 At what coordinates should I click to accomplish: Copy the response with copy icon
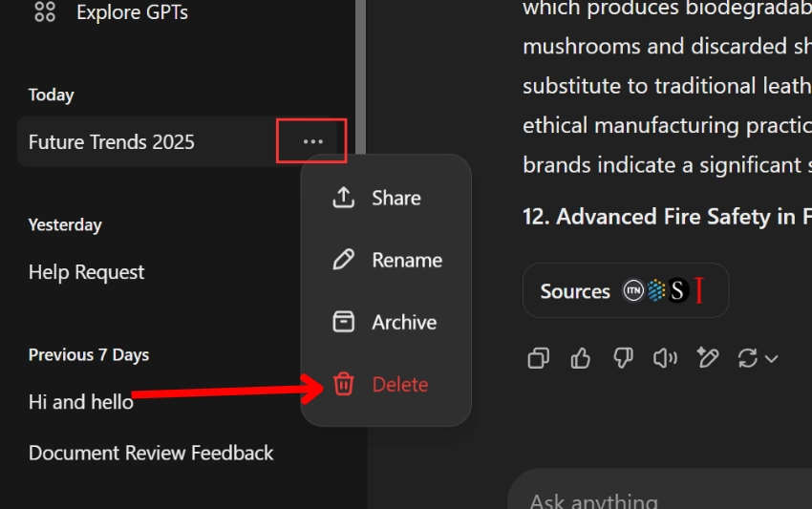click(539, 358)
